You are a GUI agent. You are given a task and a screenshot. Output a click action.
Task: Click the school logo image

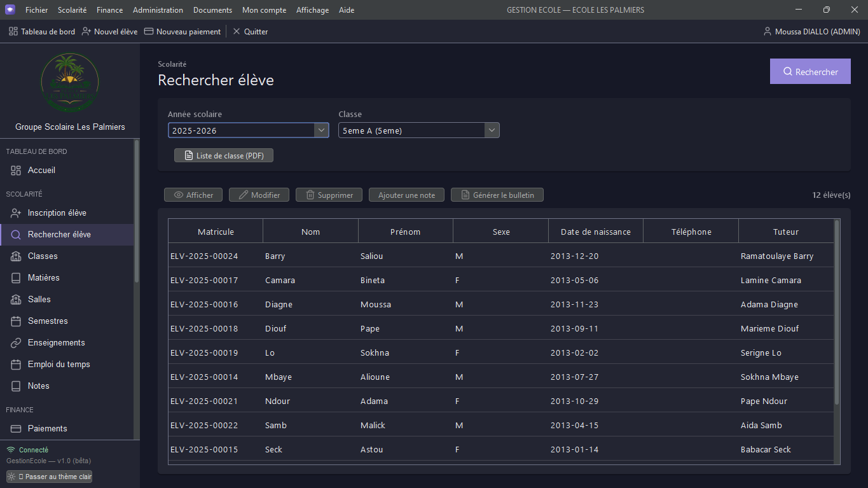(70, 83)
